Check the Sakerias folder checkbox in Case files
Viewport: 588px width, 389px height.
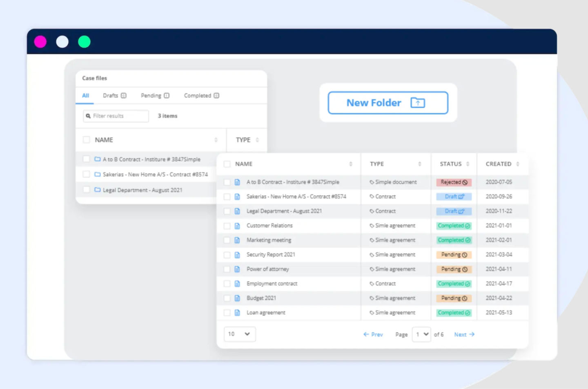86,174
